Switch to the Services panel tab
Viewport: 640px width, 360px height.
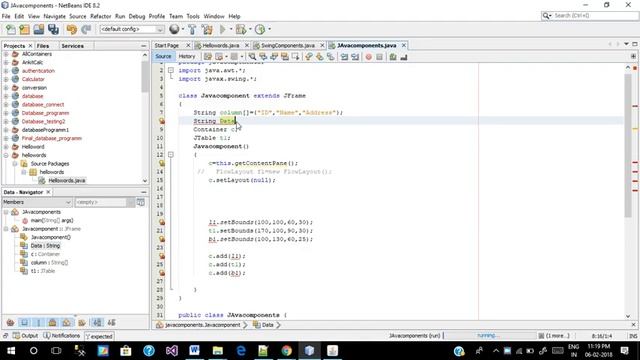click(x=72, y=46)
